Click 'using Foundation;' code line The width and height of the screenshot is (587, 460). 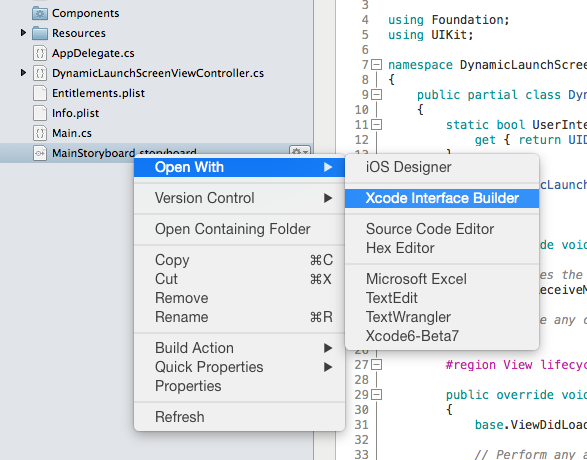point(449,20)
